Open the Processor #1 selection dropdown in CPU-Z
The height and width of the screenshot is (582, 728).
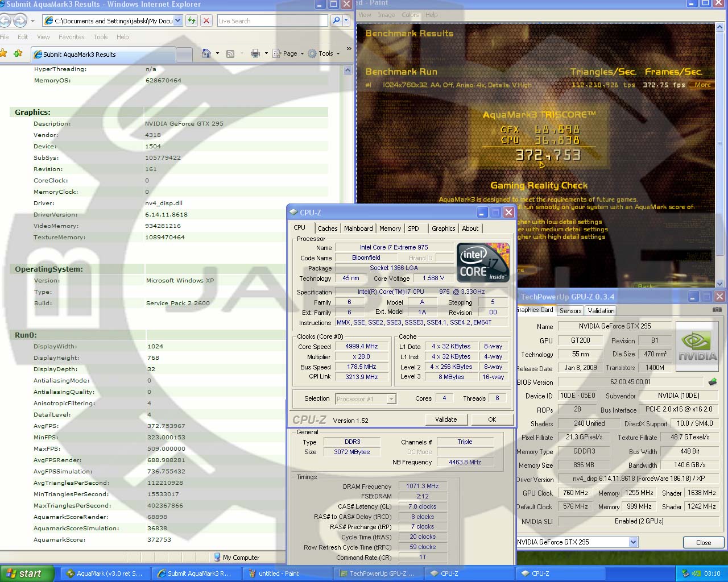click(x=391, y=399)
